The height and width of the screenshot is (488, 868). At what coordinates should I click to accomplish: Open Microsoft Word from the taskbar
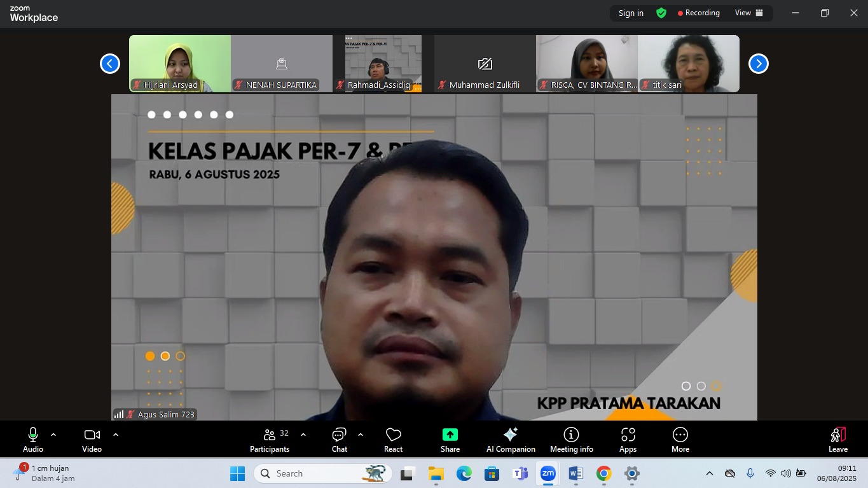point(575,474)
